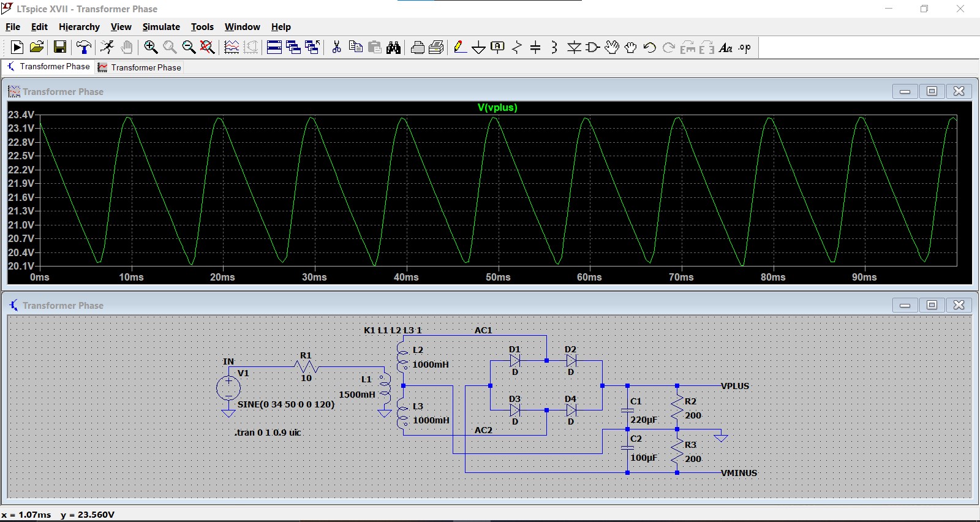This screenshot has width=980, height=522.
Task: Click the Zoom to Fit icon
Action: pos(208,47)
